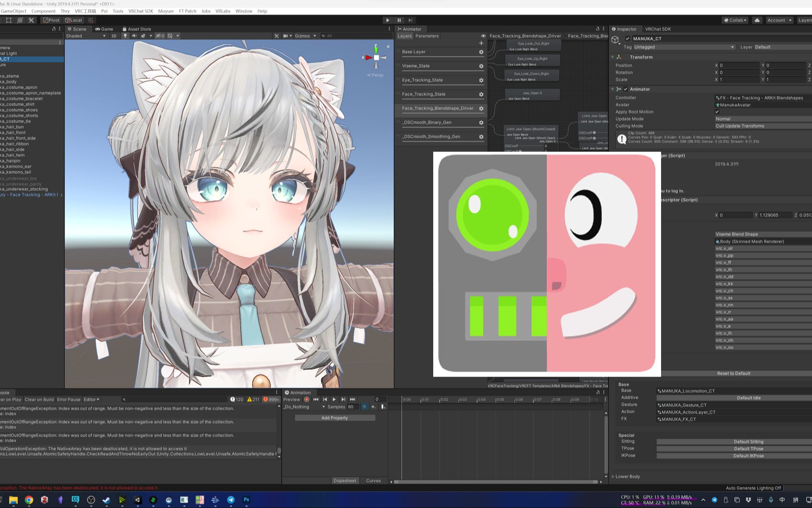Click the Pause button at the top center
The width and height of the screenshot is (812, 508).
click(x=399, y=20)
